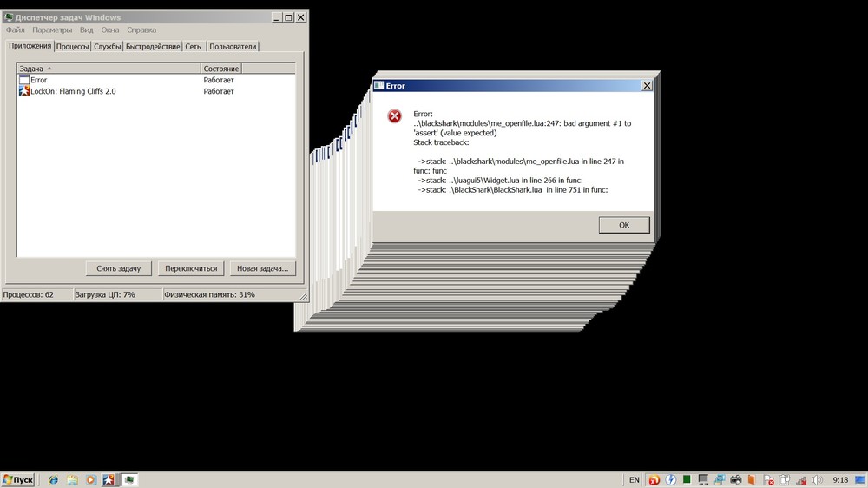Open the Action Center flag tray icon
868x488 pixels.
(x=768, y=480)
